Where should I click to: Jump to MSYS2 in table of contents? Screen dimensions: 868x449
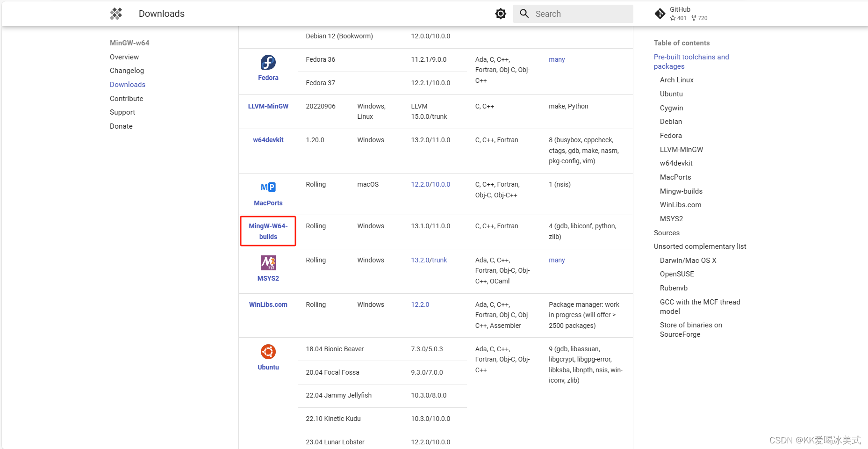click(x=672, y=219)
